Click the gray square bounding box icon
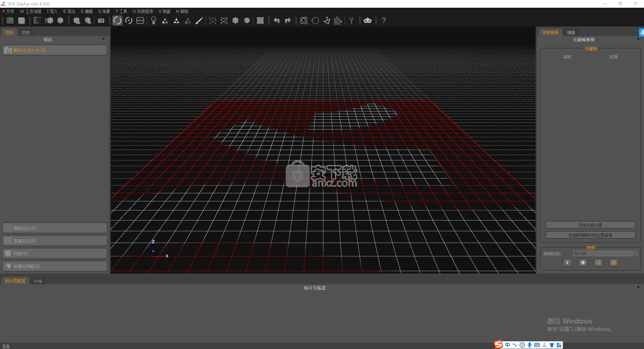The image size is (644, 349). click(x=260, y=20)
